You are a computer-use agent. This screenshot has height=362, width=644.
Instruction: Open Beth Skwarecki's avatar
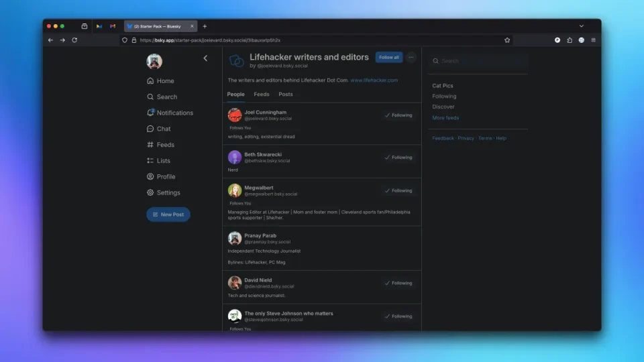235,157
